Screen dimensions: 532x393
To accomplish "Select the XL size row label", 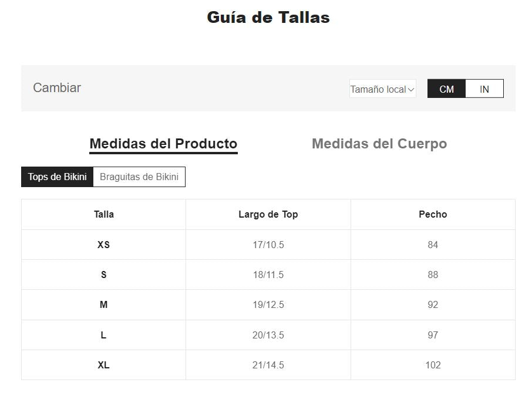I will [x=104, y=365].
